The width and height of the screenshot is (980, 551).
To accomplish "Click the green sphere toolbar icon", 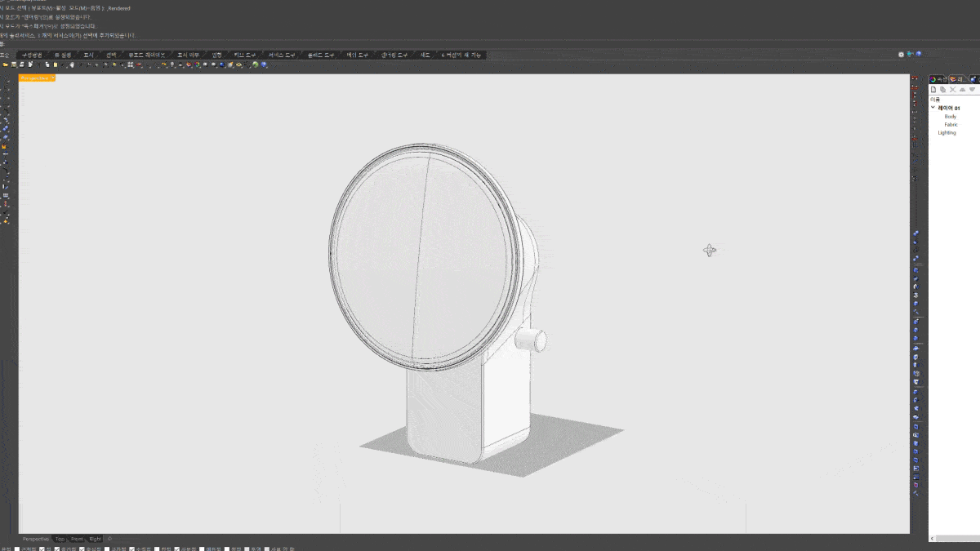I will [x=255, y=64].
